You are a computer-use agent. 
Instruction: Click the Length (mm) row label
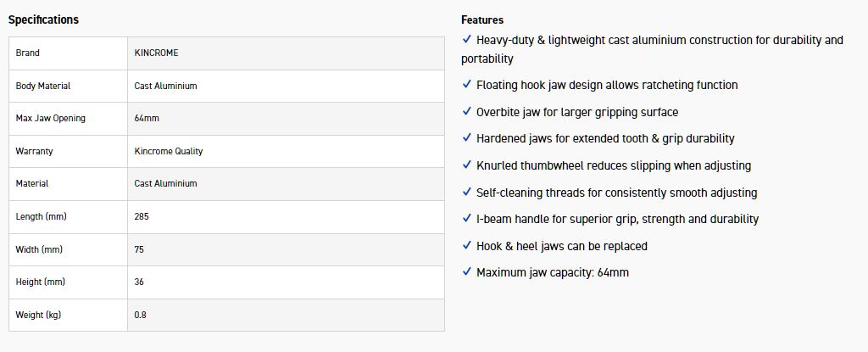pyautogui.click(x=41, y=216)
